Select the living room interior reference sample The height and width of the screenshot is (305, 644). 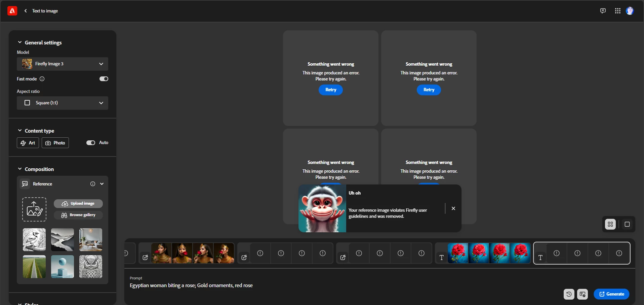pyautogui.click(x=91, y=240)
